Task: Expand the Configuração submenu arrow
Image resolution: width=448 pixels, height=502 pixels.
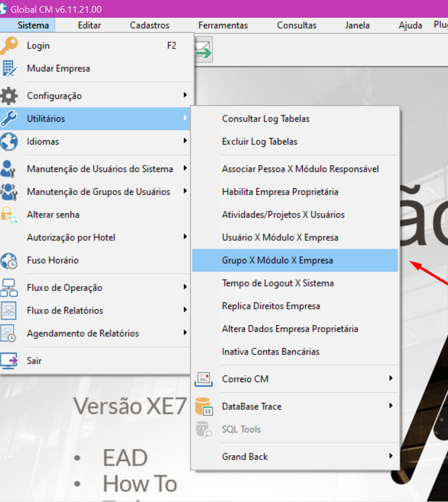Action: coord(185,95)
